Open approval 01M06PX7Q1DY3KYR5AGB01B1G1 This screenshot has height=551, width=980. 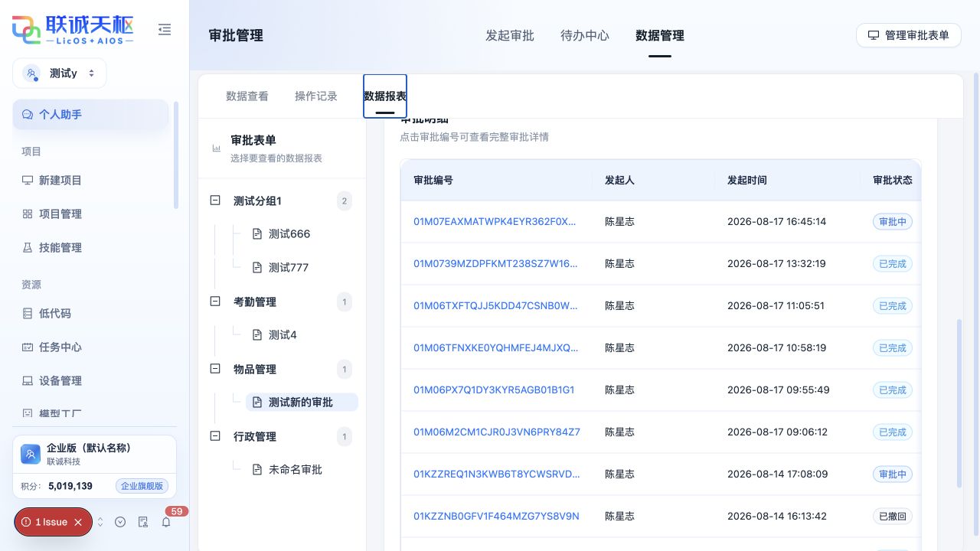coord(494,390)
